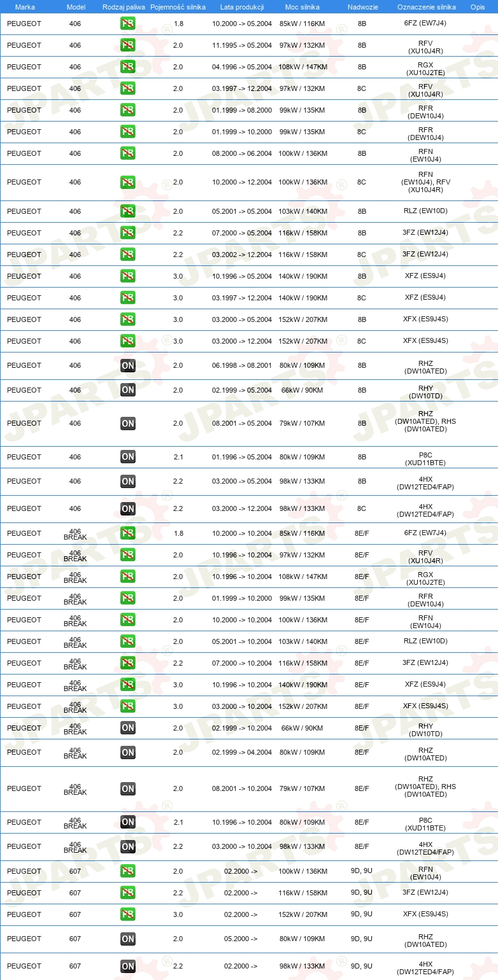The image size is (498, 980).
Task: Click the petrol icon in the 406 XFZ 8C row
Action: tap(128, 298)
